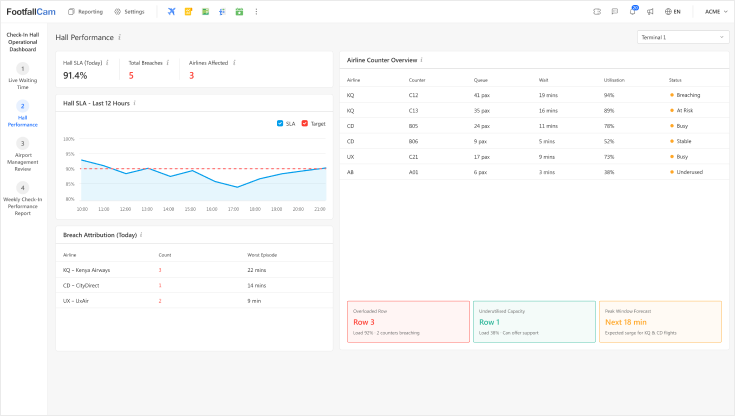The image size is (735, 416).
Task: Go to Live Waiting Time step
Action: [x=23, y=77]
